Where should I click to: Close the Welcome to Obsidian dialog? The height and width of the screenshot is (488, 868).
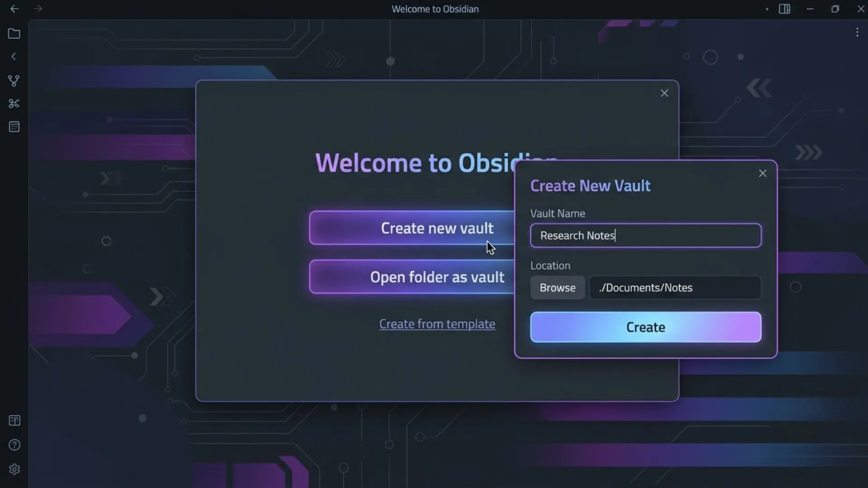tap(664, 93)
